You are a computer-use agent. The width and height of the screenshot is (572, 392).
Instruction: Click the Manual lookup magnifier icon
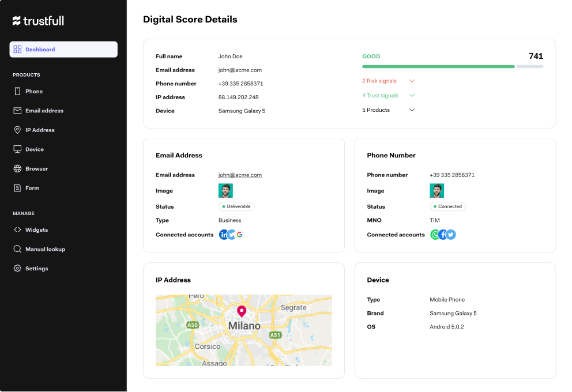coord(17,249)
